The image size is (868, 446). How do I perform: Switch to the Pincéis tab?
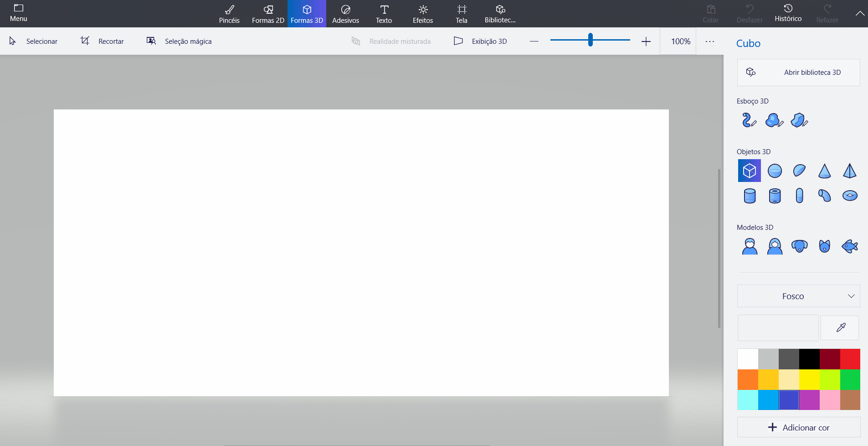pos(229,14)
